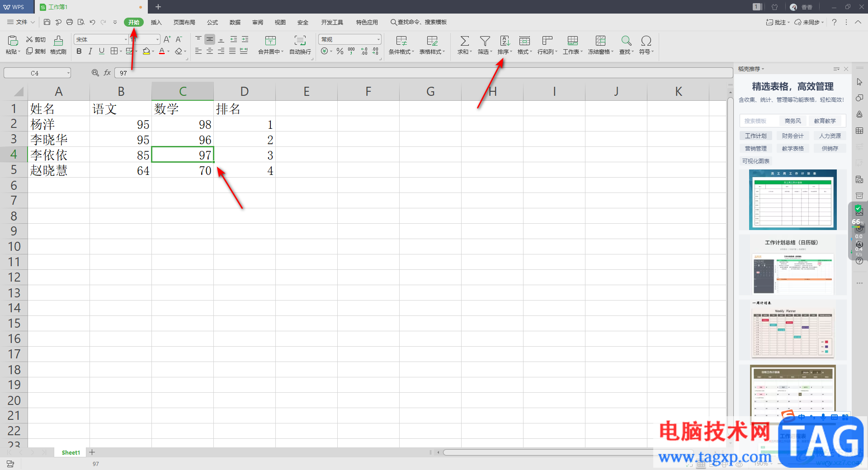868x470 pixels.
Task: Click the Save icon in quick toolbar
Action: click(47, 22)
